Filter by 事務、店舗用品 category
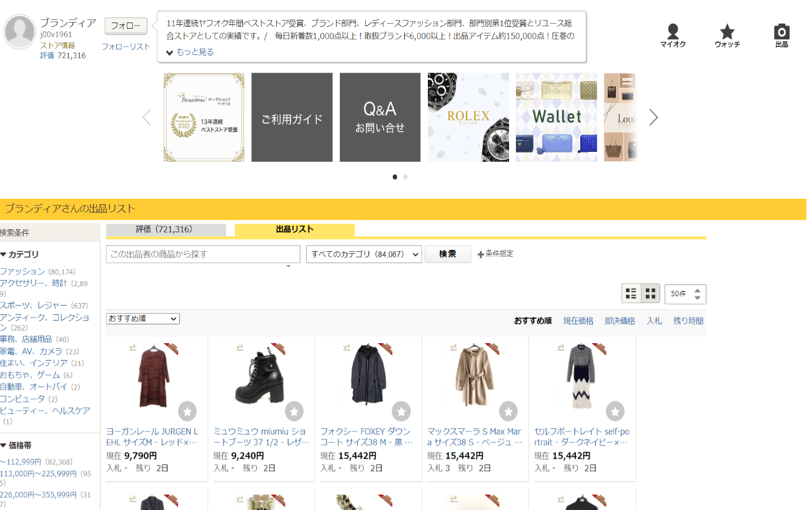812x510 pixels. pos(26,339)
